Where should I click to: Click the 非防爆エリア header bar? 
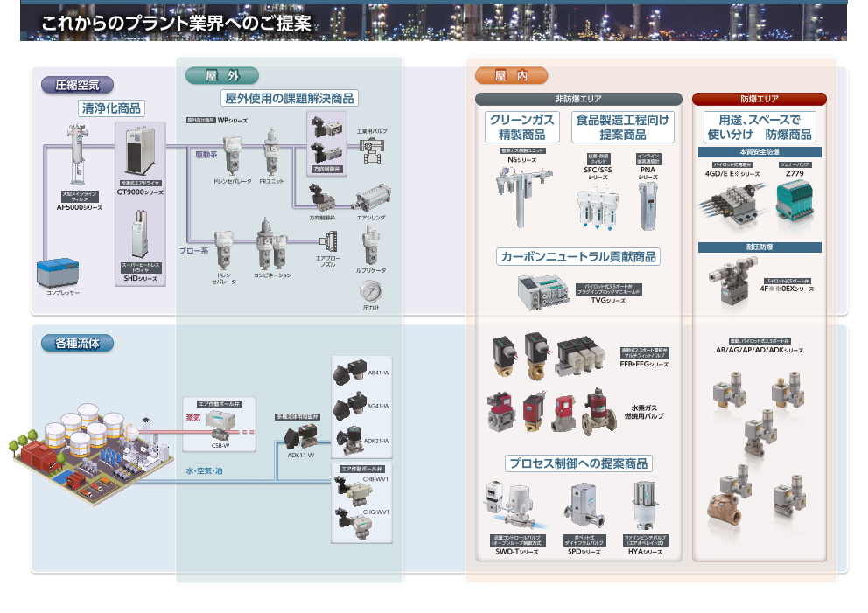(578, 99)
